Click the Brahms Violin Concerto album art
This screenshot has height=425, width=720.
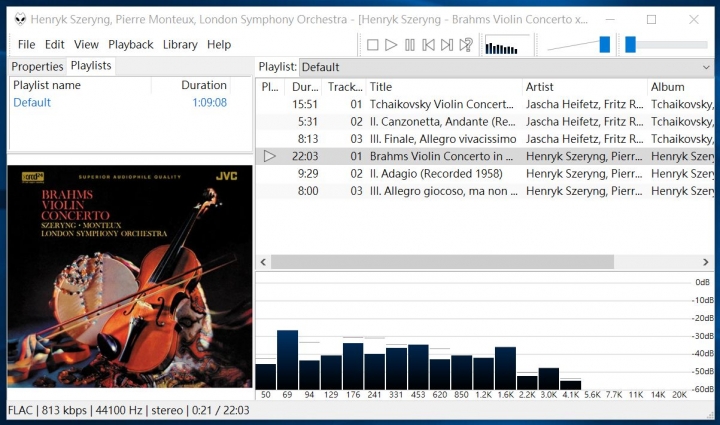(130, 276)
